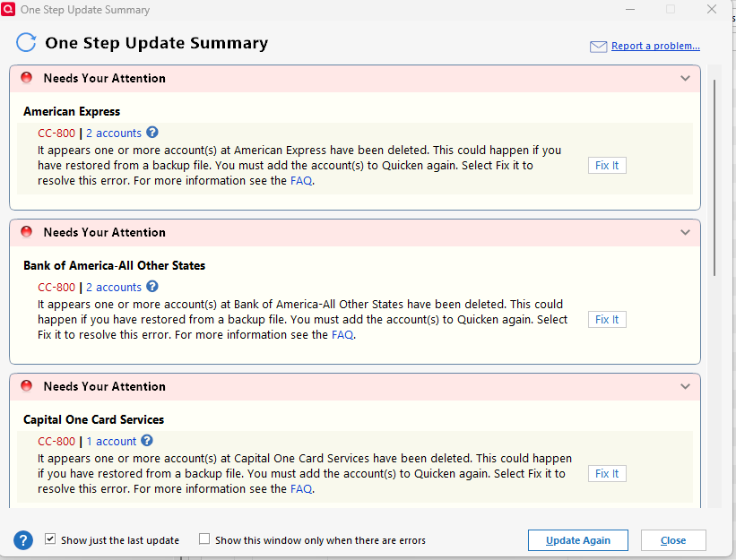Image resolution: width=736 pixels, height=560 pixels.
Task: Click the Update Again button
Action: pos(578,540)
